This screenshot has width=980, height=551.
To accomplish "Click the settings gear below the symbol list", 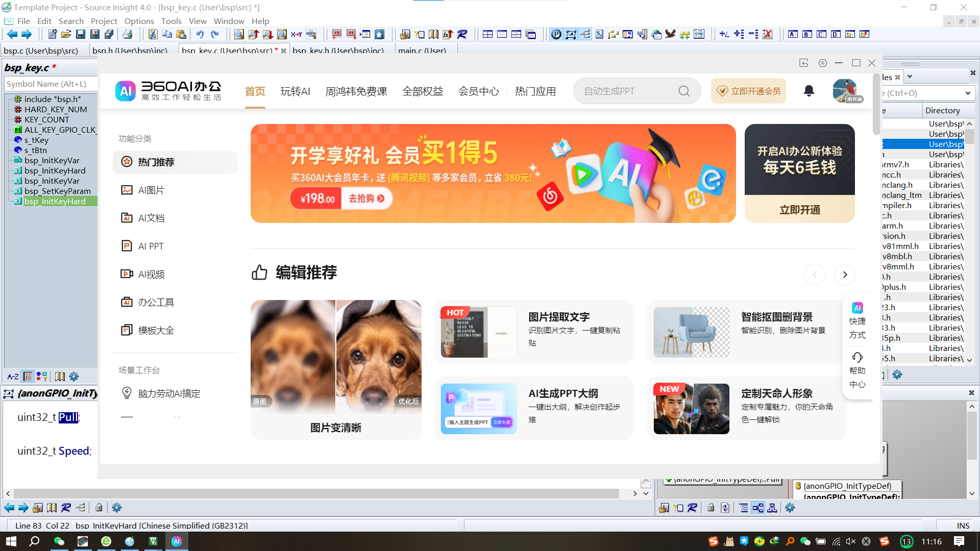I will point(74,377).
